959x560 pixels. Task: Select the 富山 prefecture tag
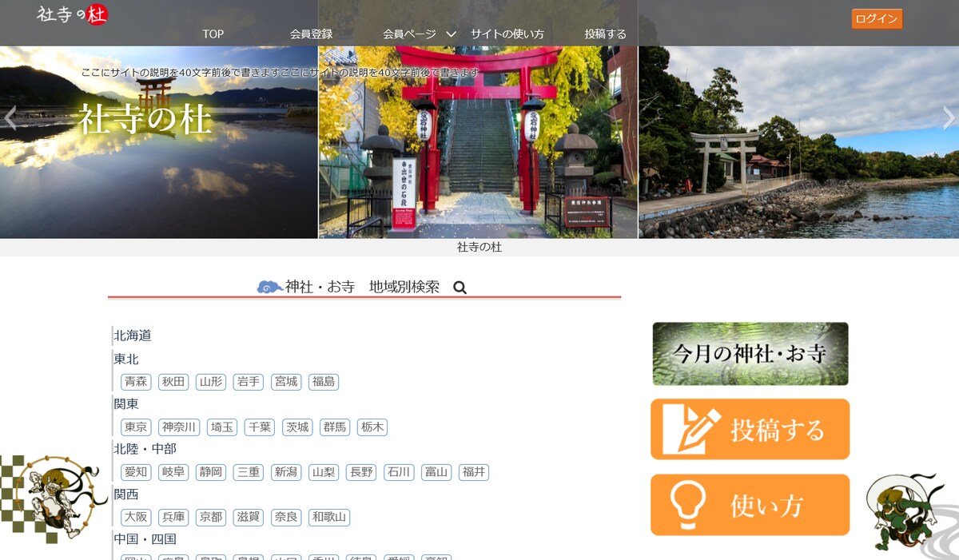pyautogui.click(x=436, y=472)
